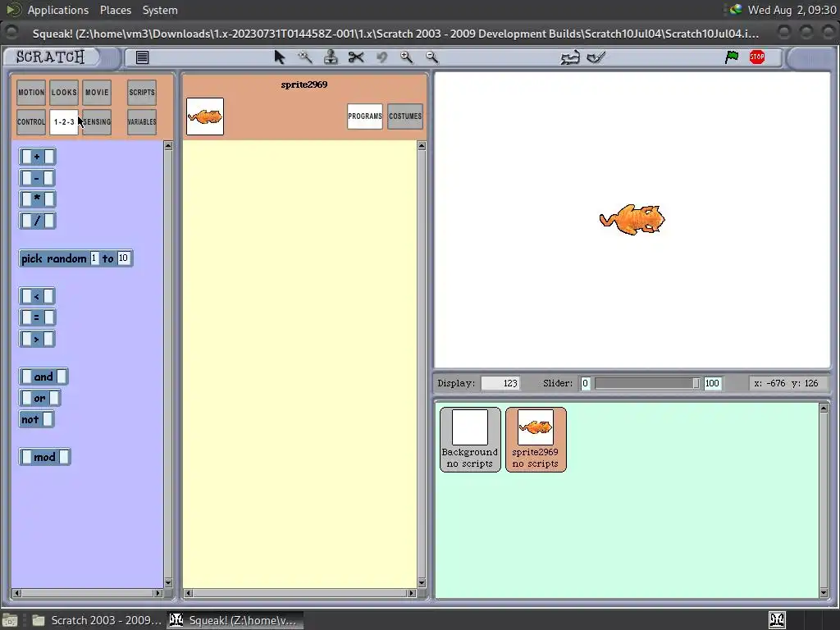Select the arrow pointer tool
Viewport: 840px width, 630px height.
pyautogui.click(x=279, y=57)
